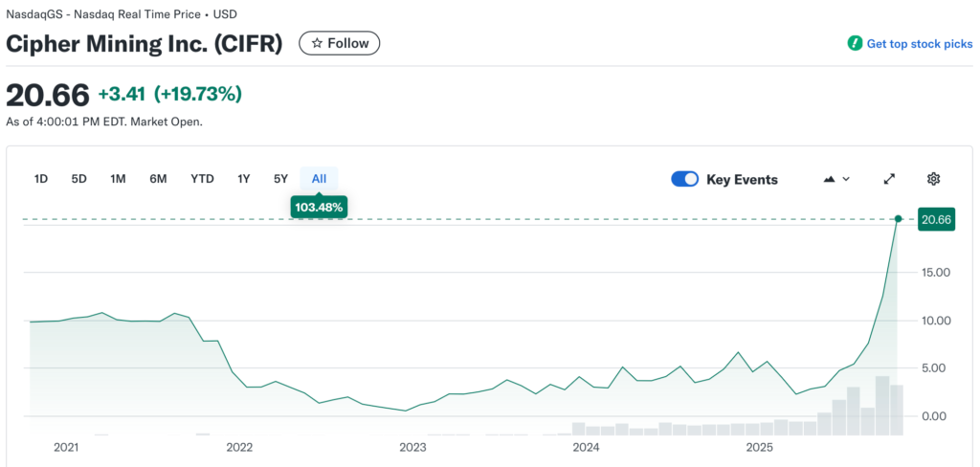Click the 20.66 price label on the chart axis
980x467 pixels.
click(x=935, y=219)
